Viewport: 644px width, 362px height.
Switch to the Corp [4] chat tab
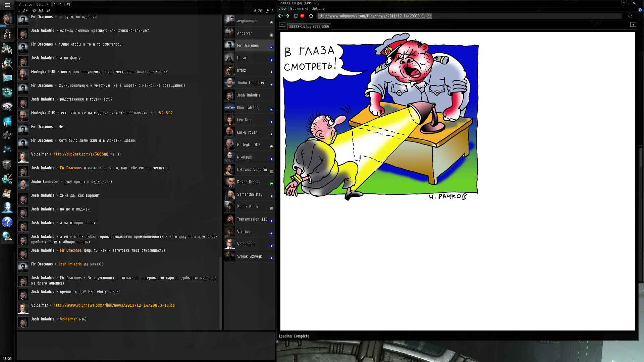(x=43, y=4)
